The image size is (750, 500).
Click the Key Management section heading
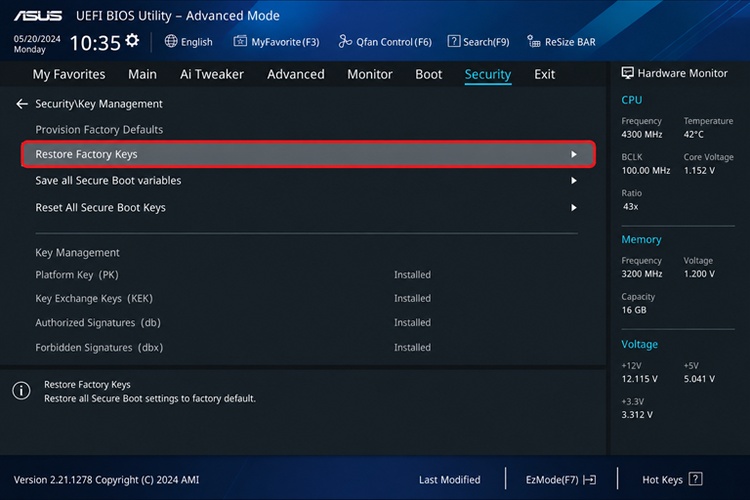tap(77, 253)
